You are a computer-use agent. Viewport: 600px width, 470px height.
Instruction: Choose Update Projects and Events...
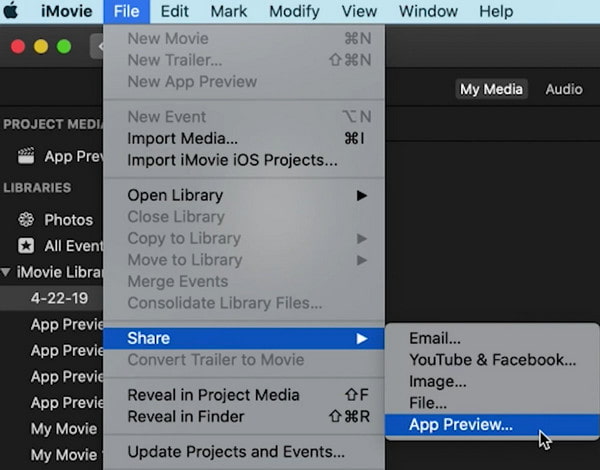(x=244, y=452)
